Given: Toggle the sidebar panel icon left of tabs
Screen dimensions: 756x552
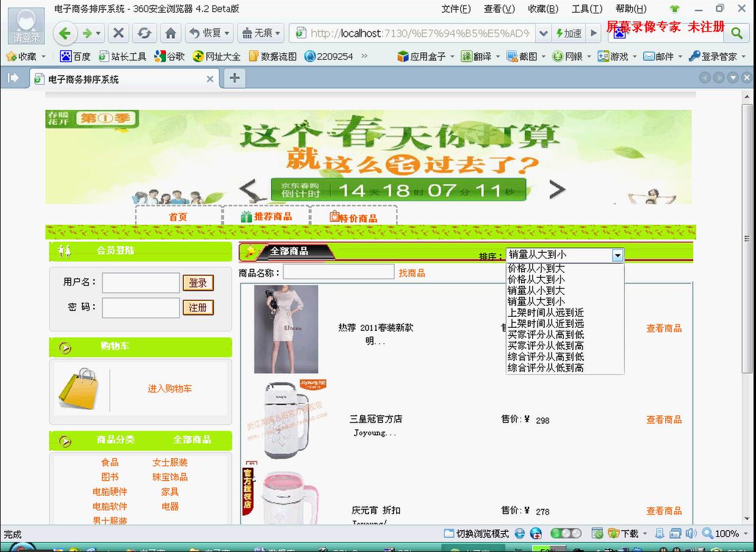Looking at the screenshot, I should pos(13,78).
